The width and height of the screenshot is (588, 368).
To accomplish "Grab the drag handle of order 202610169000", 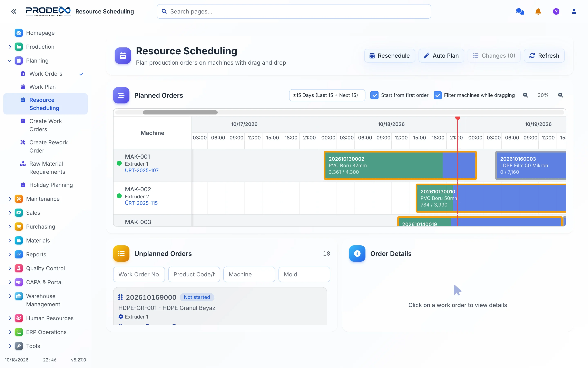I will point(120,297).
